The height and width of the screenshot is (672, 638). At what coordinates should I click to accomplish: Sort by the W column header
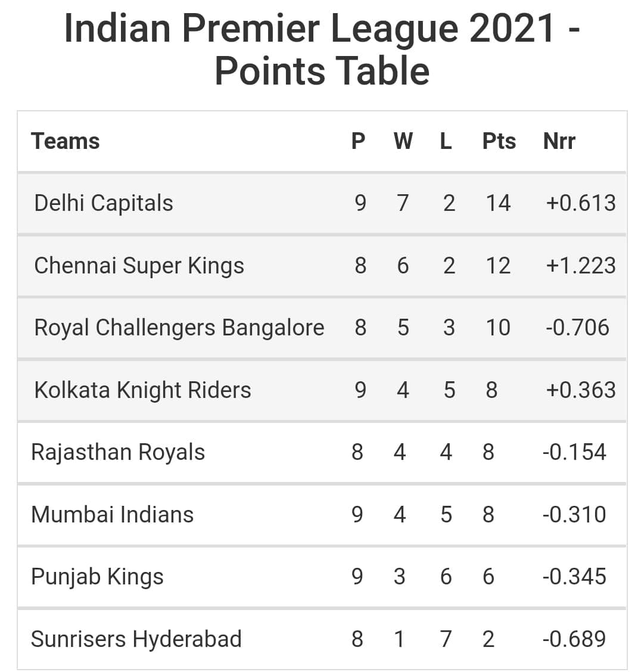pyautogui.click(x=403, y=141)
